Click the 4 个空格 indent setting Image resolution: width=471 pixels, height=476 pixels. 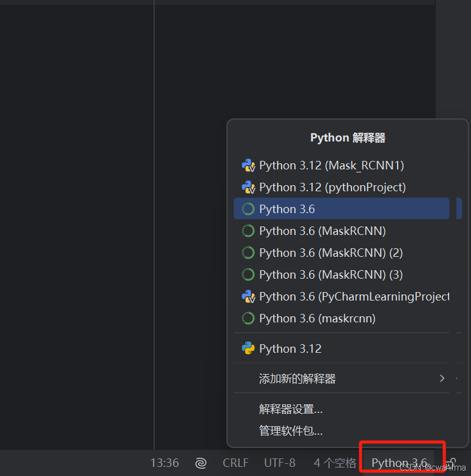335,463
